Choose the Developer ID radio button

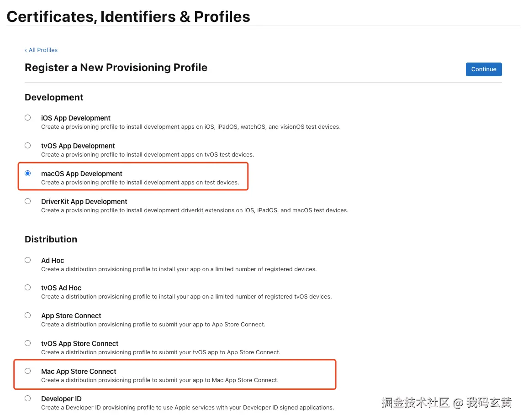pyautogui.click(x=28, y=399)
